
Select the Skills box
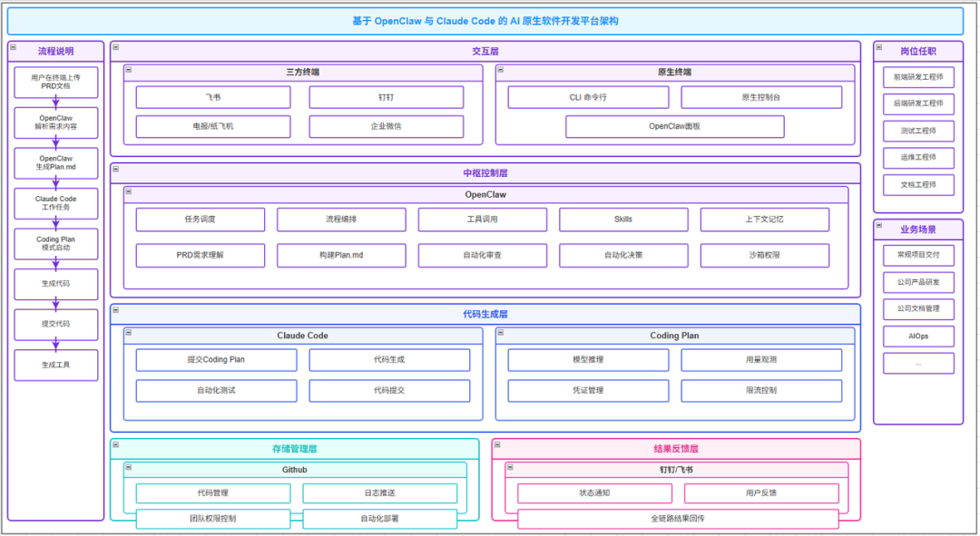click(623, 219)
